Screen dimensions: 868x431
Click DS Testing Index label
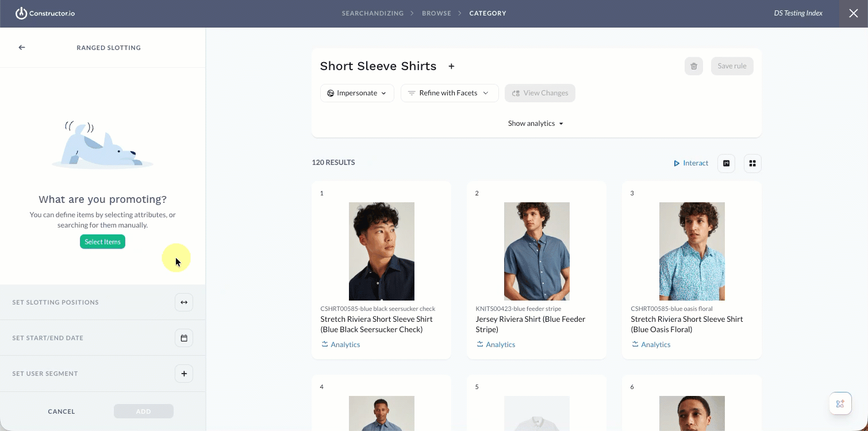click(798, 13)
